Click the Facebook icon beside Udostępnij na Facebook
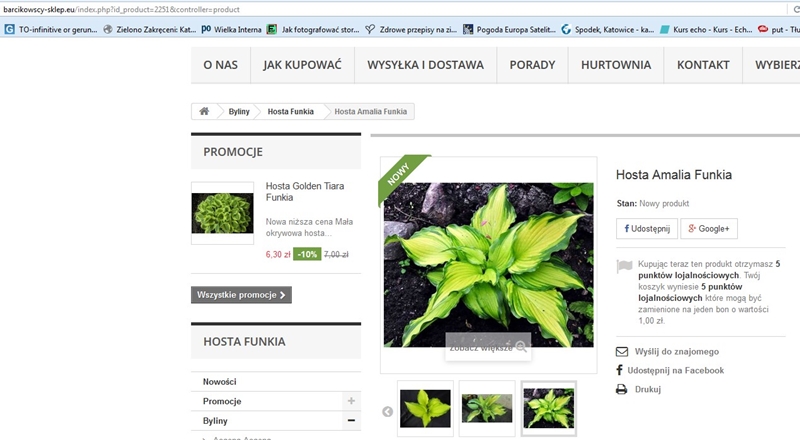The image size is (800, 440). 621,371
